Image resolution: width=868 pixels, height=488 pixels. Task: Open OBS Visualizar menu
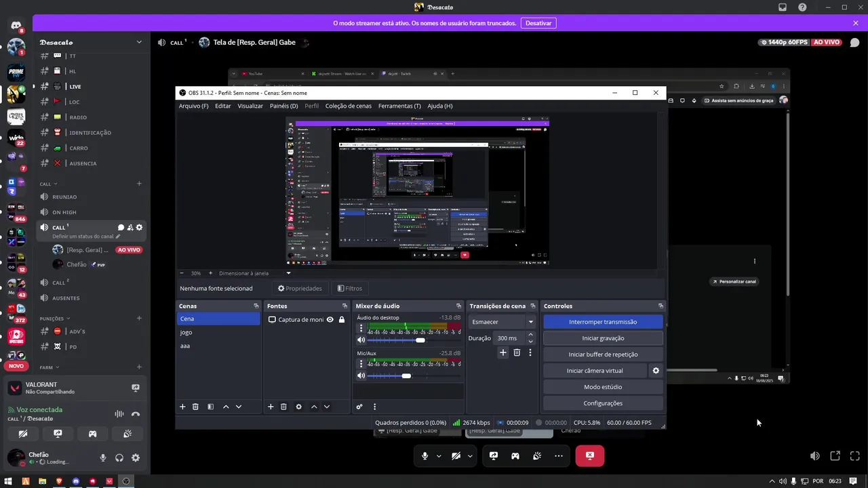pos(250,106)
